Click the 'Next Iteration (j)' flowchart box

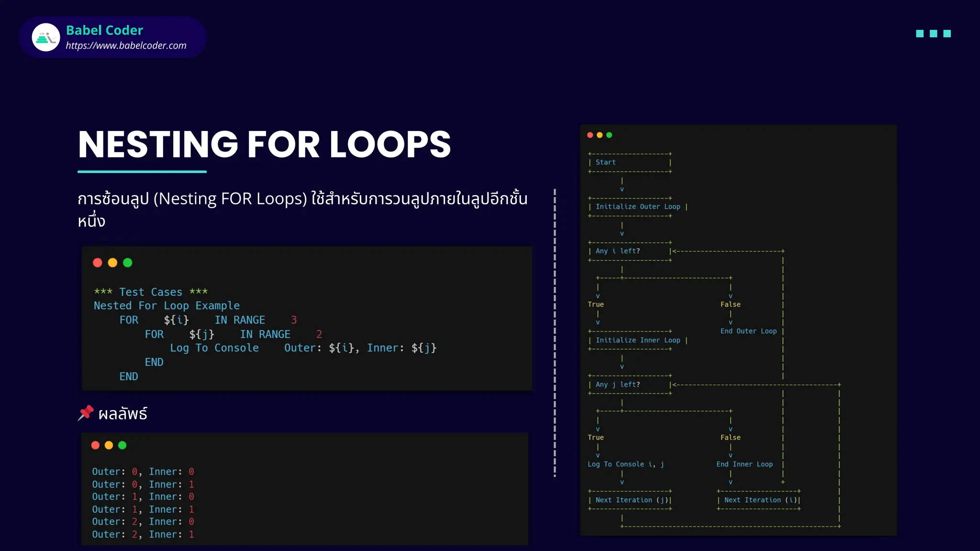click(630, 500)
